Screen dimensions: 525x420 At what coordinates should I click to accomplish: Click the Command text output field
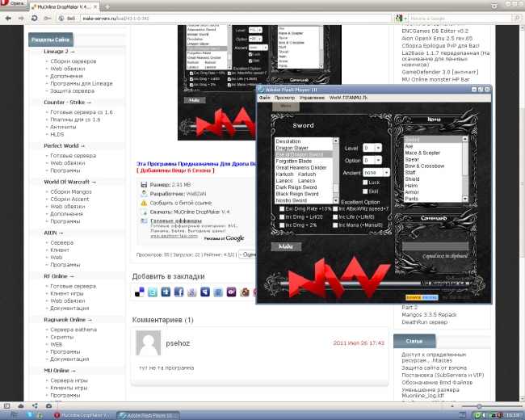(435, 246)
